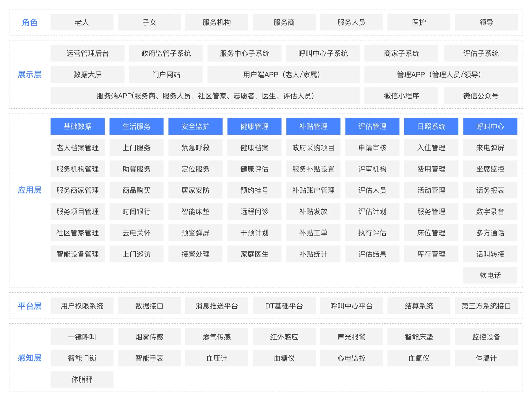The height and width of the screenshot is (401, 532).
Task: Click the blue 基础数据 header
Action: (77, 126)
